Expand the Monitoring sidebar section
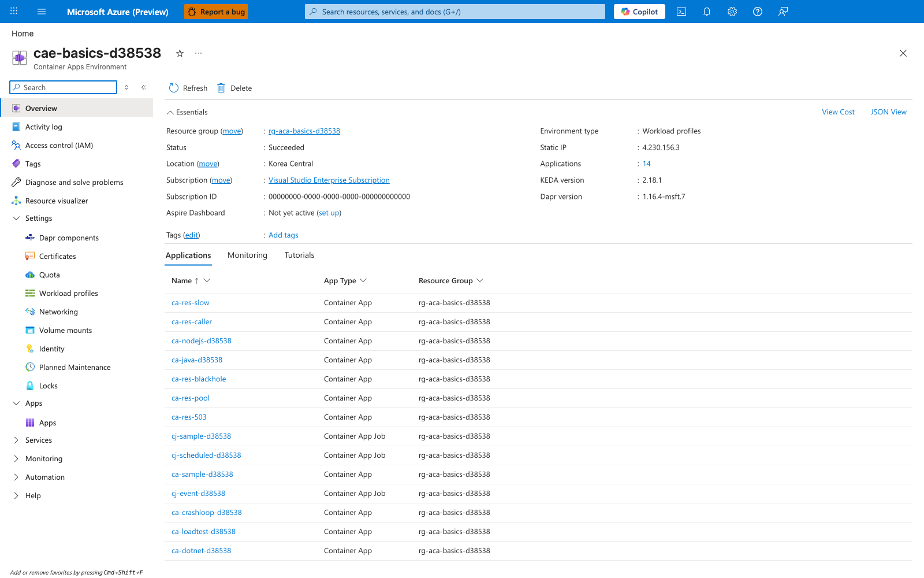This screenshot has height=578, width=924. [x=16, y=458]
